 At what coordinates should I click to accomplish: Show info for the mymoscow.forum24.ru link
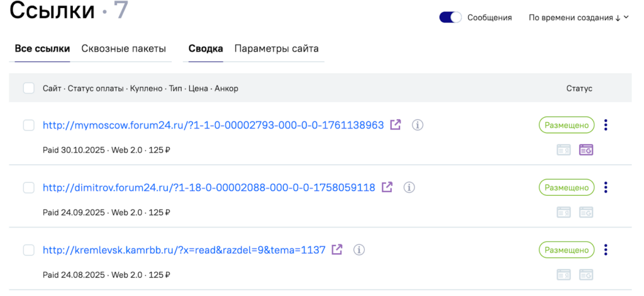coord(418,125)
